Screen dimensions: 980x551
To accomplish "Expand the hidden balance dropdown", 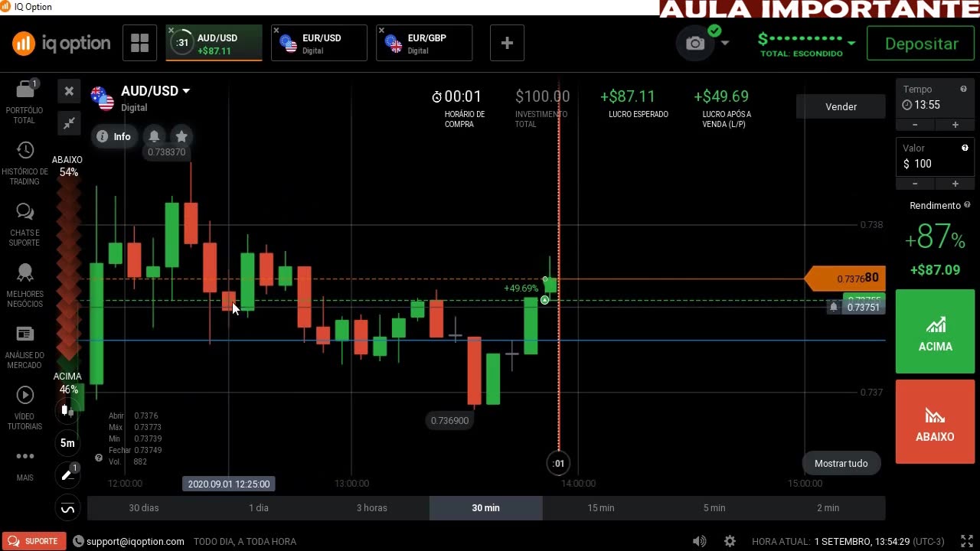I will point(851,43).
